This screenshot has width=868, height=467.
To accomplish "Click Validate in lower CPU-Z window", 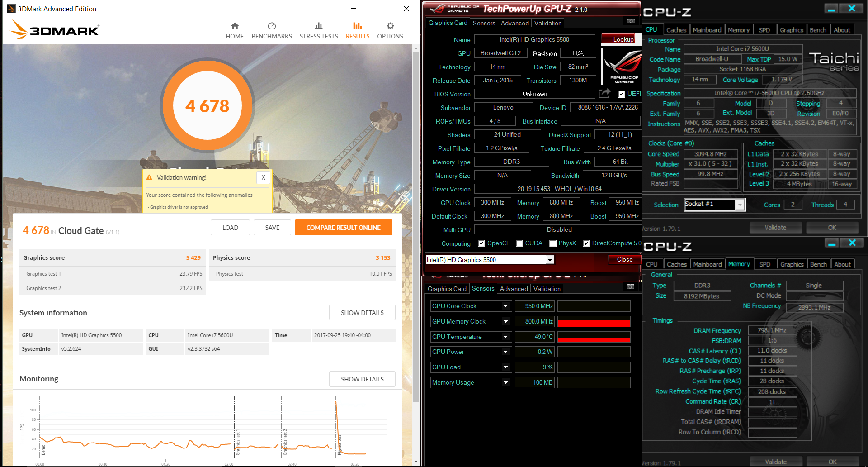I will [x=776, y=462].
